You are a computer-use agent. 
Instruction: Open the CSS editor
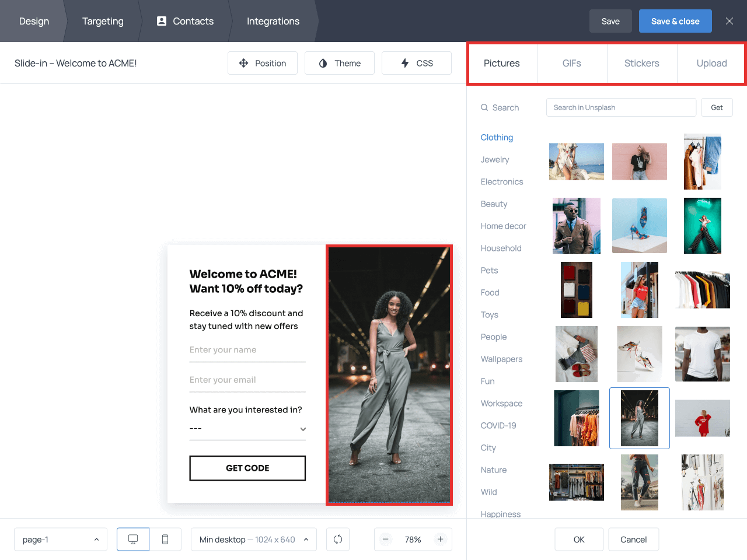[416, 63]
